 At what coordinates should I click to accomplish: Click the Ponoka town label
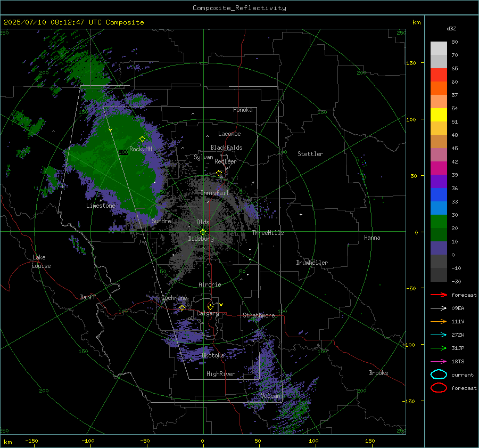[243, 110]
